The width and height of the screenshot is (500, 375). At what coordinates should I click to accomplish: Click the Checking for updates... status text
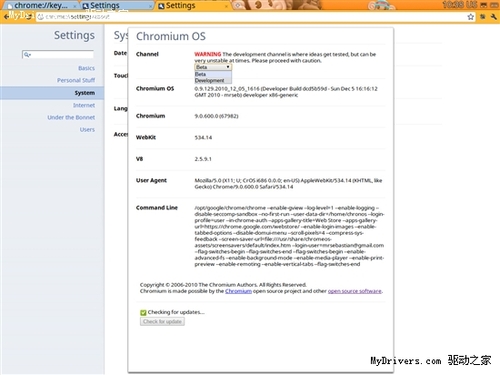click(176, 312)
